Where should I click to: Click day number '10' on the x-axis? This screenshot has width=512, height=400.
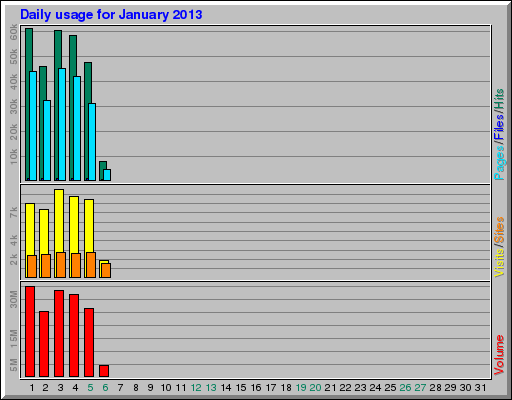[166, 388]
